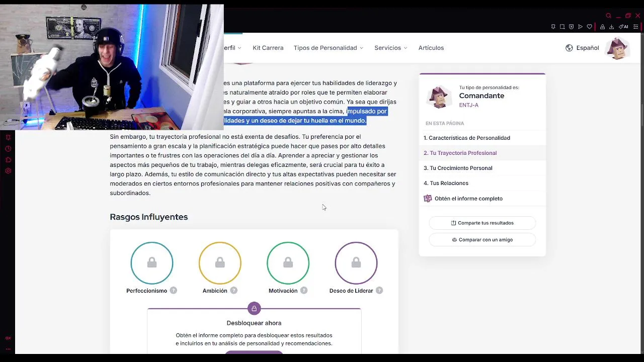This screenshot has height=362, width=644.
Task: Open the downloads icon in toolbar
Action: [611, 27]
